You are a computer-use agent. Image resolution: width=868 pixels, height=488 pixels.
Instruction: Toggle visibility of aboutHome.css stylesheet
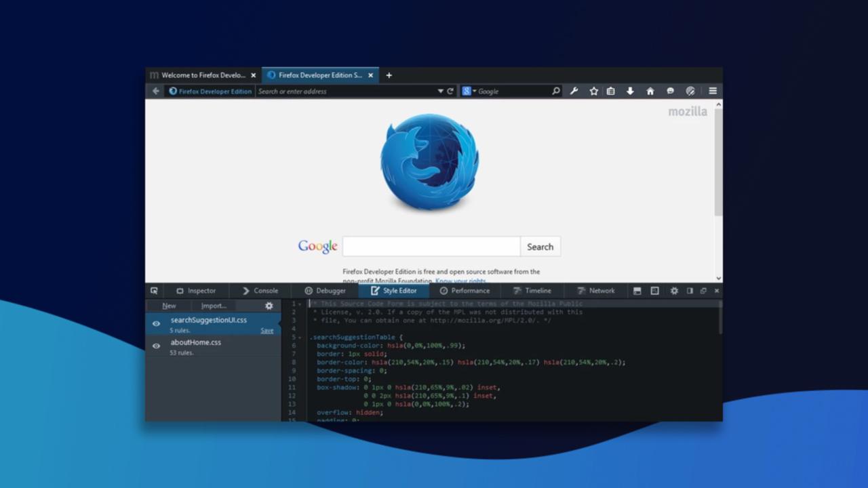coord(155,346)
